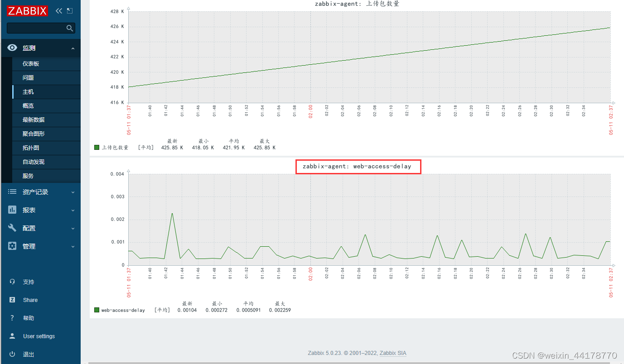Open the Share link
624x364 pixels.
coord(30,300)
